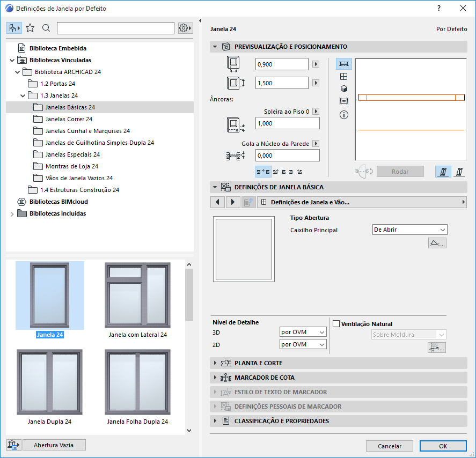Open the front elevation preview grid icon

[x=343, y=76]
